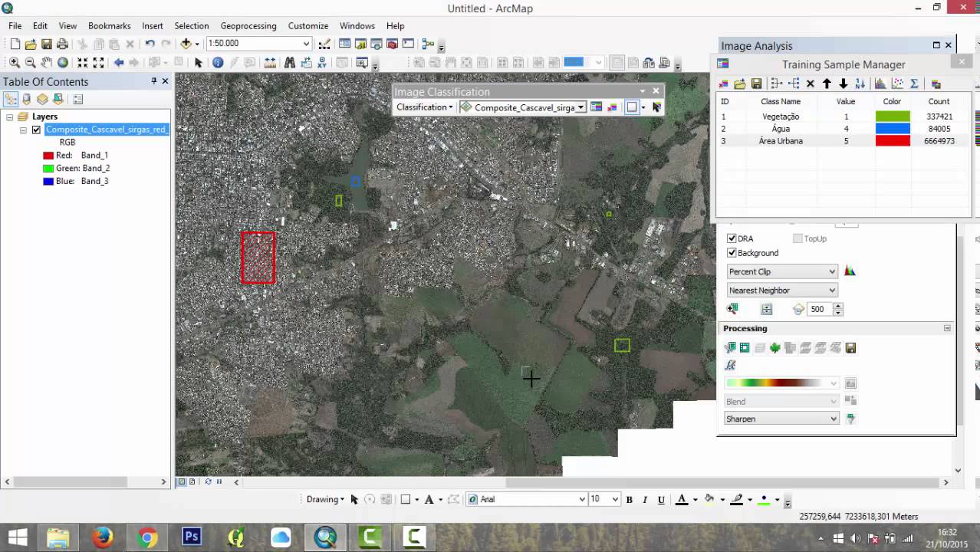The width and height of the screenshot is (980, 552).
Task: Switch to List By Drawing Order
Action: click(11, 99)
